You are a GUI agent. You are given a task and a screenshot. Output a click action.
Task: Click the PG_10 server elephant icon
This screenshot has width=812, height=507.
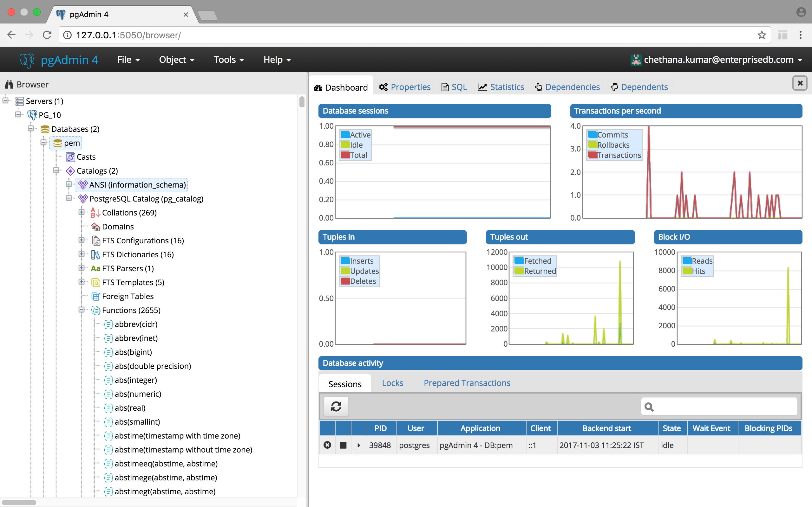point(32,115)
